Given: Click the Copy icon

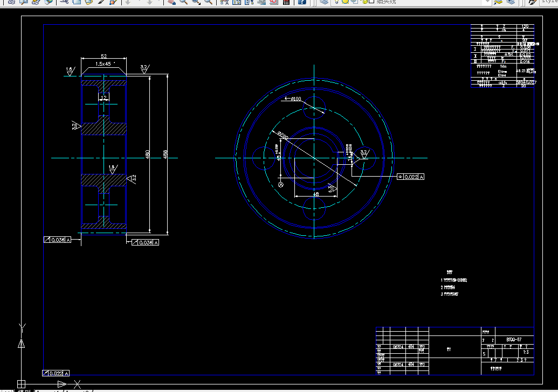Looking at the screenshot, I should click(77, 2).
